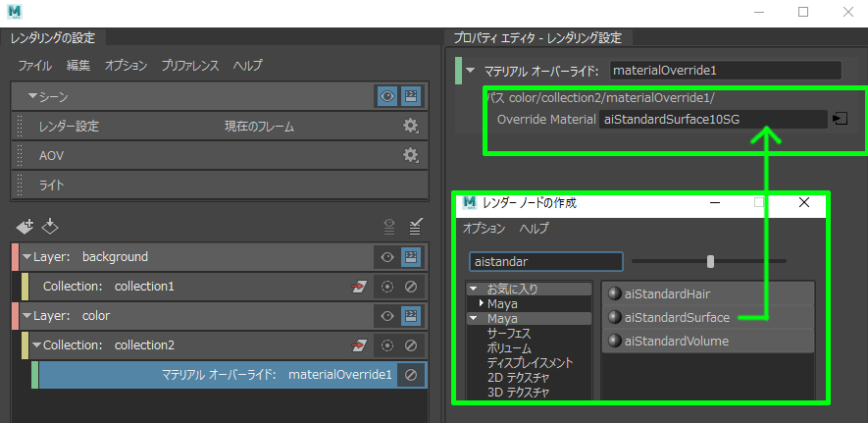This screenshot has height=423, width=868.
Task: Open the ヘルプ menu in Render Setup
Action: point(247,66)
